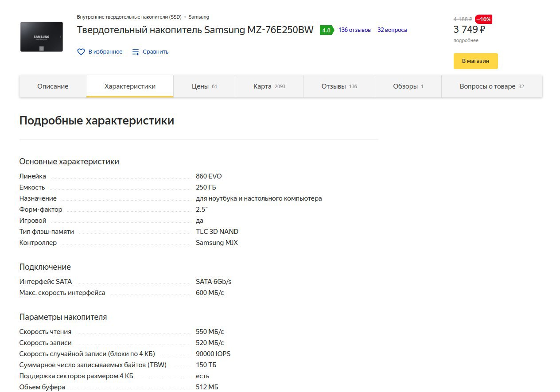Viewport: 560px width, 392px height.
Task: Click the 250 ГБ capacity value
Action: pos(206,187)
